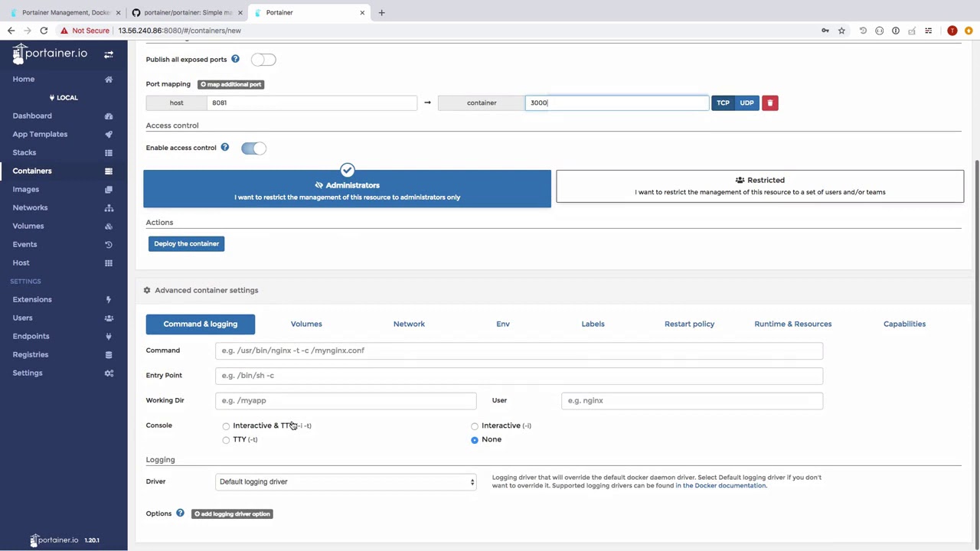This screenshot has width=980, height=551.
Task: Select the Interactive (-i) console radio button
Action: (475, 426)
